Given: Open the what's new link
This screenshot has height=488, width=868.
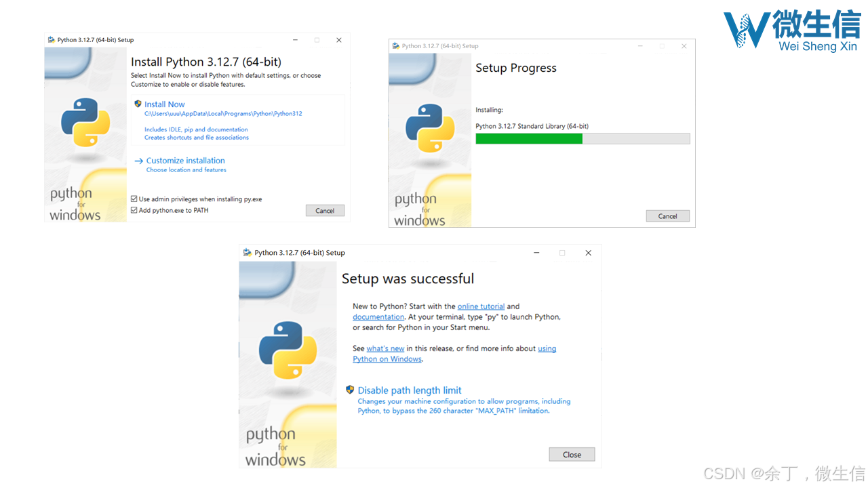Looking at the screenshot, I should click(x=385, y=348).
